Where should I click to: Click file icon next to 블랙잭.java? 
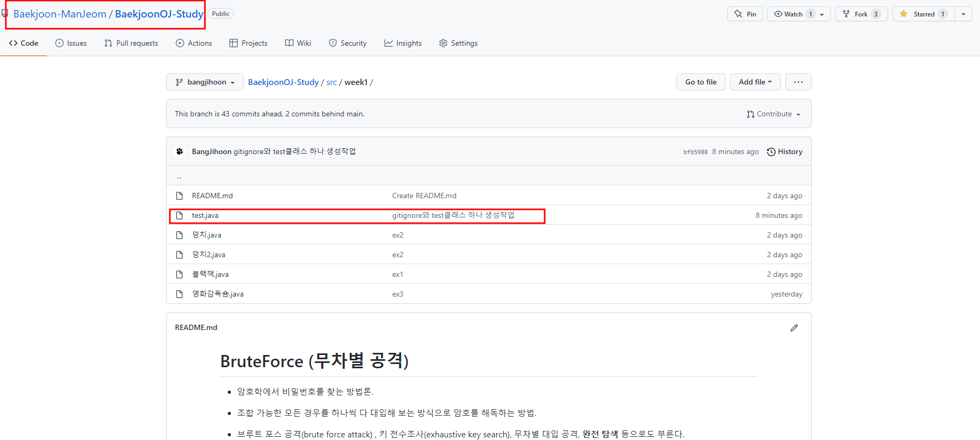(x=179, y=274)
